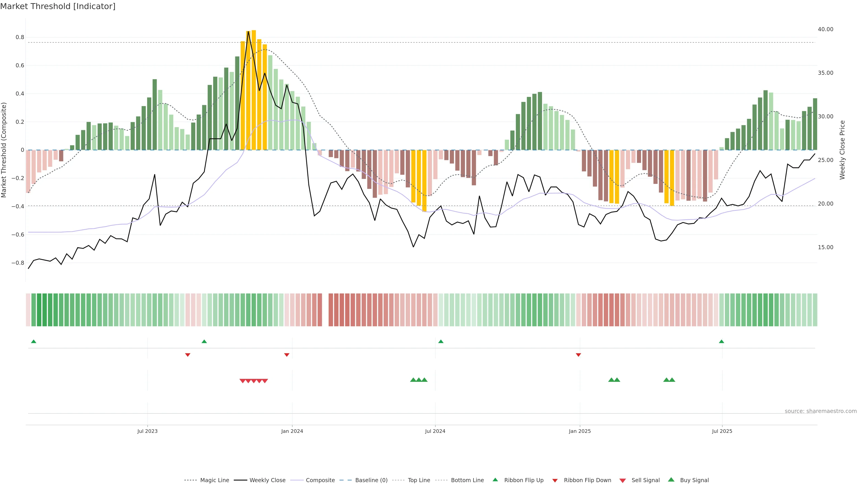Click the Weekly Close Price axis title

click(842, 150)
